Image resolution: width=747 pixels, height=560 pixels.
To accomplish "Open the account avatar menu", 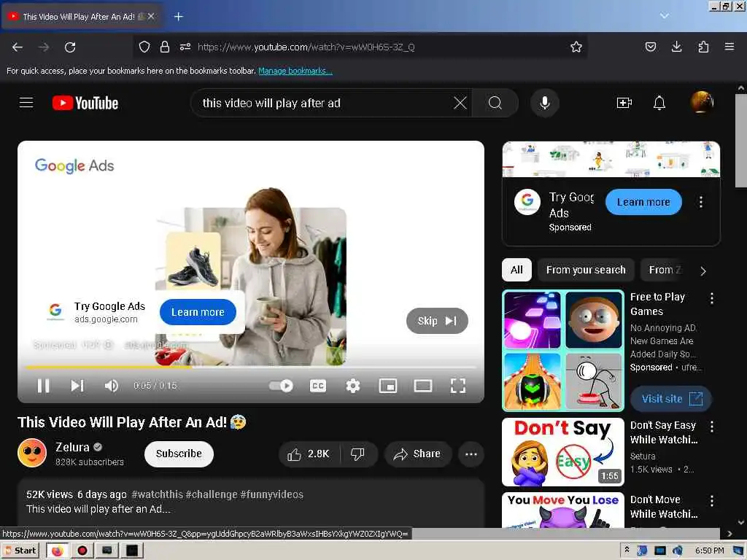I will (702, 102).
